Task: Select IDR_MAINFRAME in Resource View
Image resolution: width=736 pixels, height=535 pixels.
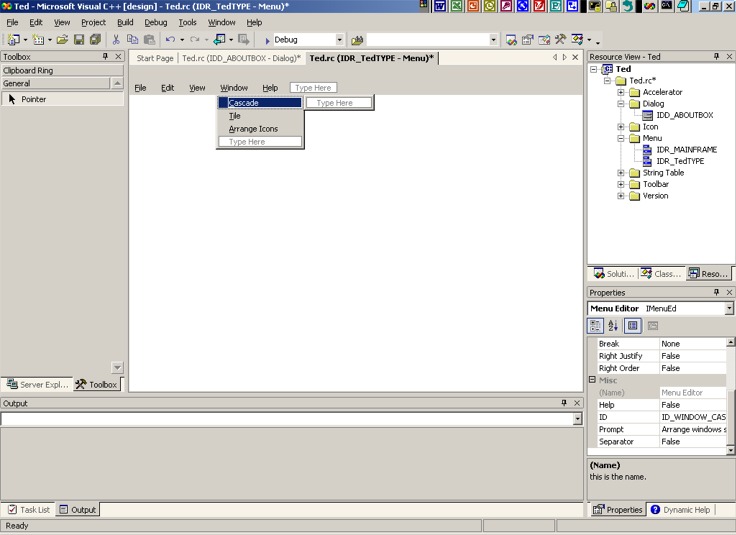Action: [686, 150]
